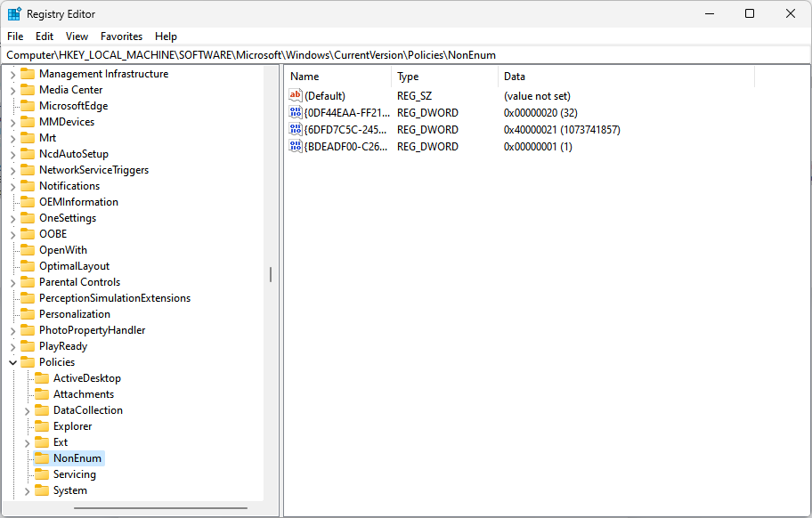Open the View menu
Screen dimensions: 812x518
click(77, 36)
